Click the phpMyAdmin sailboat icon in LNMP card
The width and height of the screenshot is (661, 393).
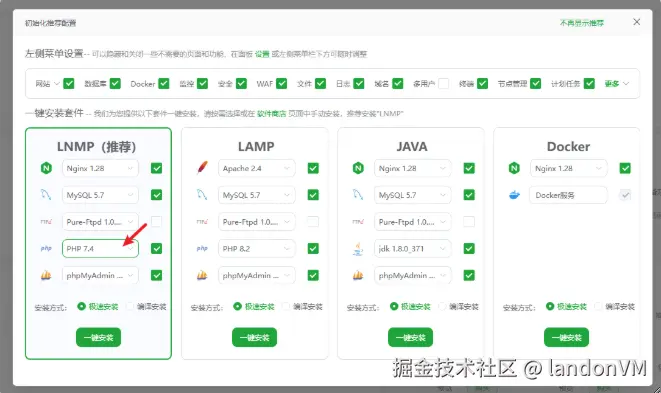[46, 275]
